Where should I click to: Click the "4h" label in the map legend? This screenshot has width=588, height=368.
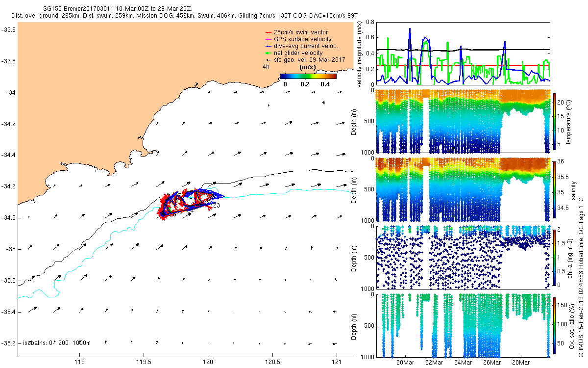point(266,67)
